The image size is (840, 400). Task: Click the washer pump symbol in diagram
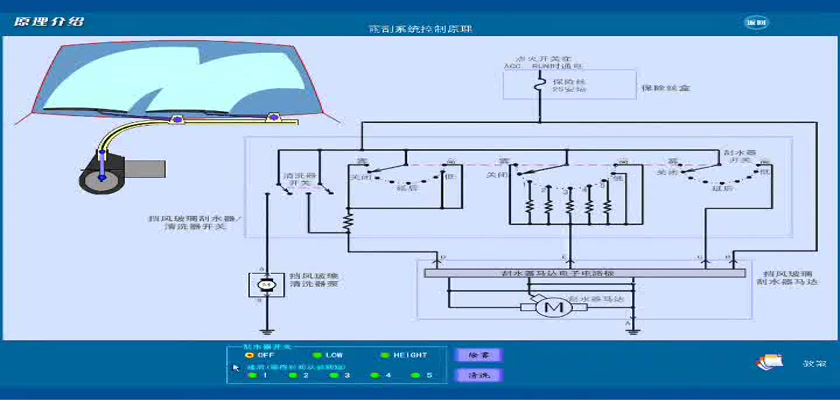point(266,285)
